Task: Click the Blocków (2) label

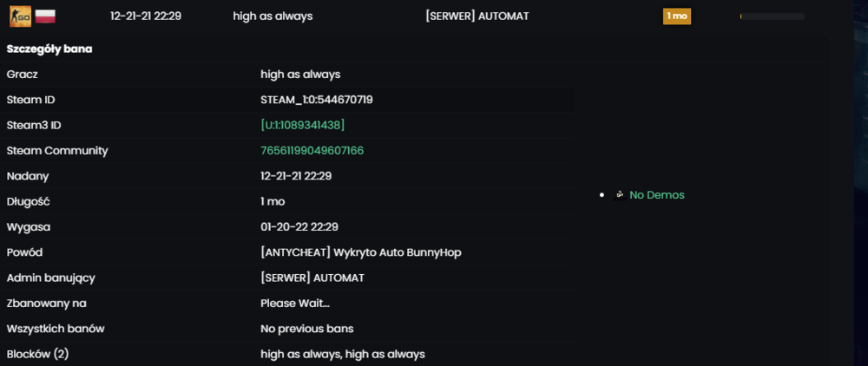Action: coord(37,354)
